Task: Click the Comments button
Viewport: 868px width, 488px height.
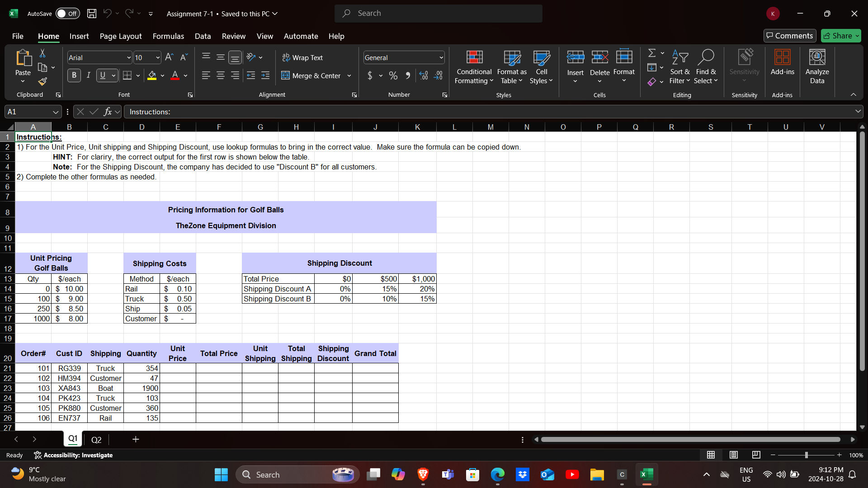Action: (789, 36)
